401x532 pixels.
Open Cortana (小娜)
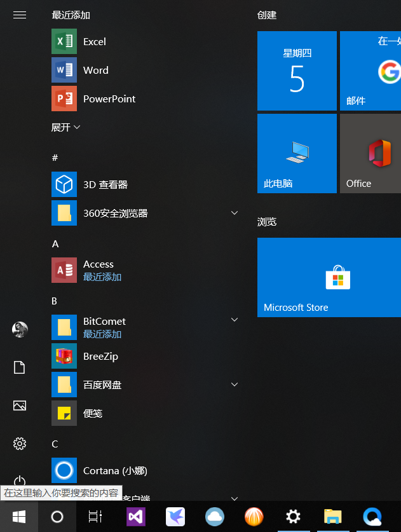[145, 470]
